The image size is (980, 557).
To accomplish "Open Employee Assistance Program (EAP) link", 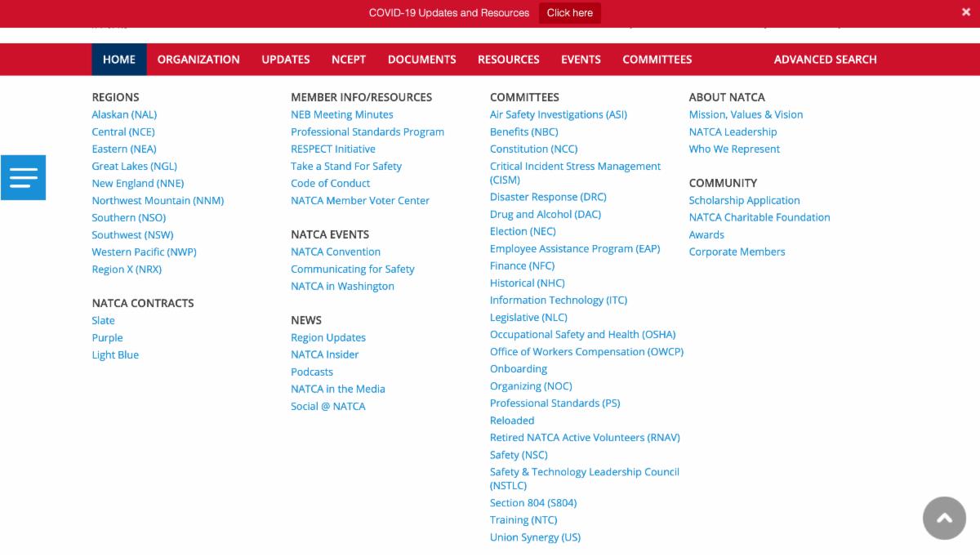I will click(x=575, y=248).
